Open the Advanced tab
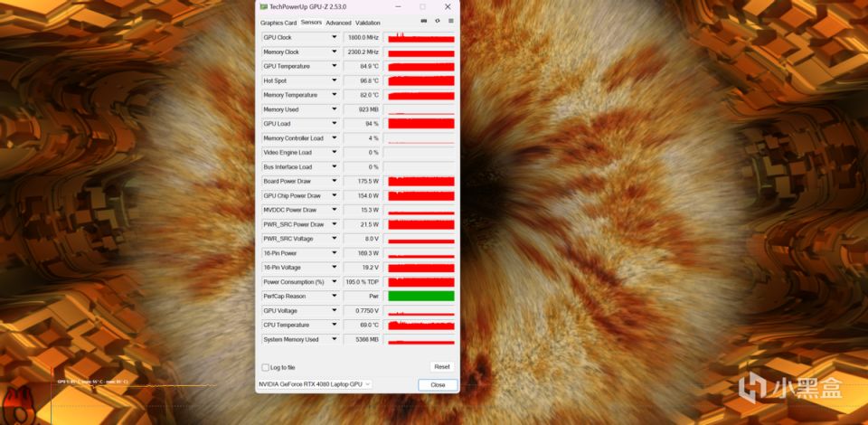This screenshot has width=868, height=425. click(x=338, y=23)
